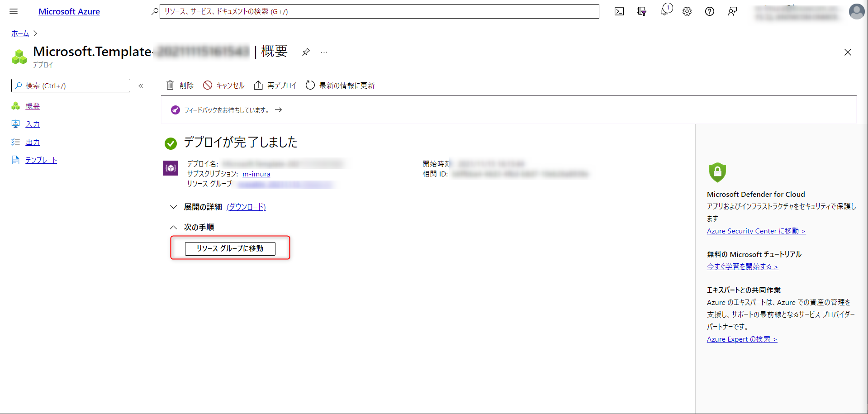Click the デプロイが完了しました heading
The height and width of the screenshot is (414, 868).
click(x=241, y=142)
